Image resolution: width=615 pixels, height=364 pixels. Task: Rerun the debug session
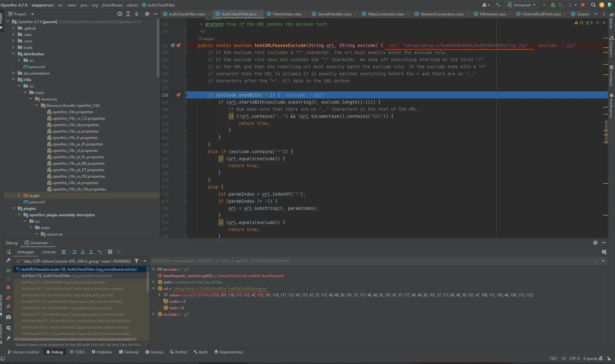click(9, 252)
